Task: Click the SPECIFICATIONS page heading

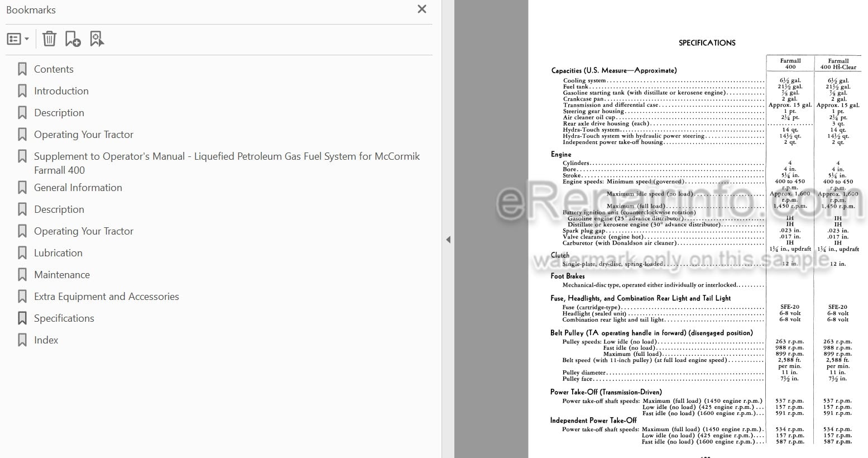Action: click(x=707, y=43)
